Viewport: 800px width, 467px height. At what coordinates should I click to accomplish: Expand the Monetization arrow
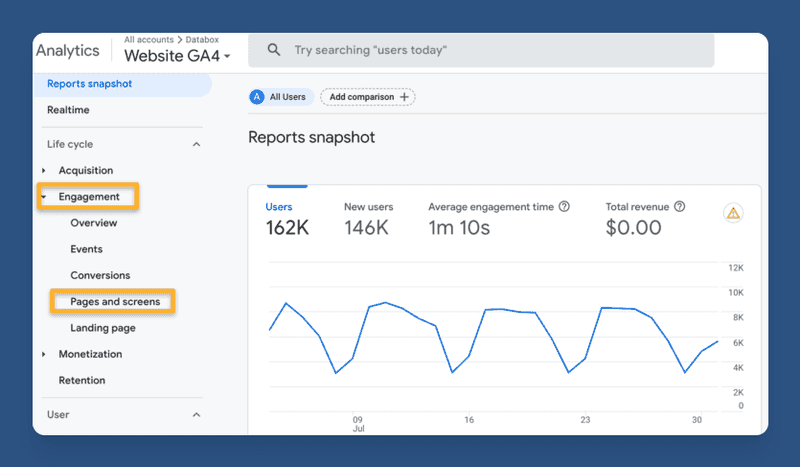(44, 354)
